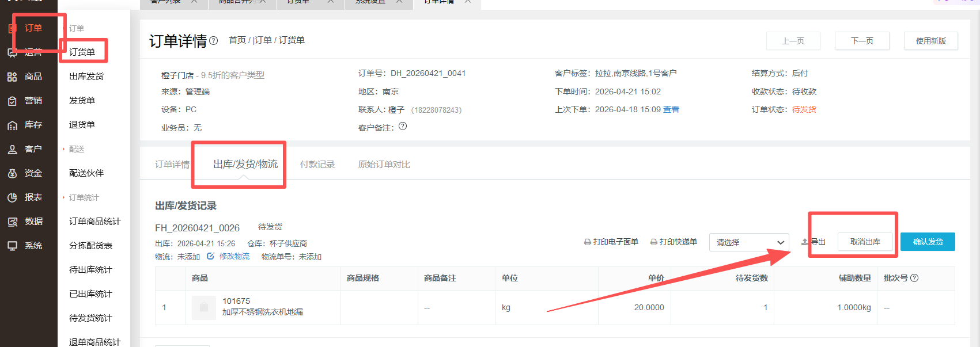Click the help icon beside 订单详情 title
The width and height of the screenshot is (980, 347).
tap(214, 40)
